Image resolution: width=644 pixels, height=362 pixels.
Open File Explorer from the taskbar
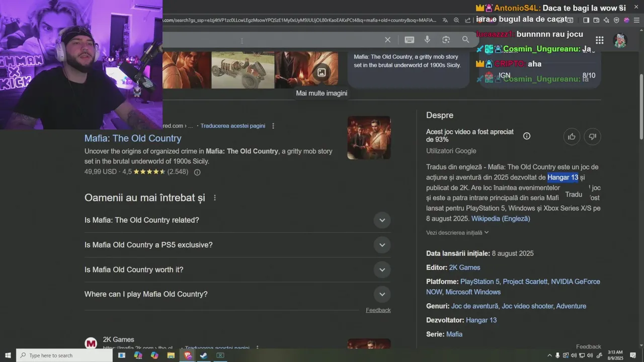171,355
